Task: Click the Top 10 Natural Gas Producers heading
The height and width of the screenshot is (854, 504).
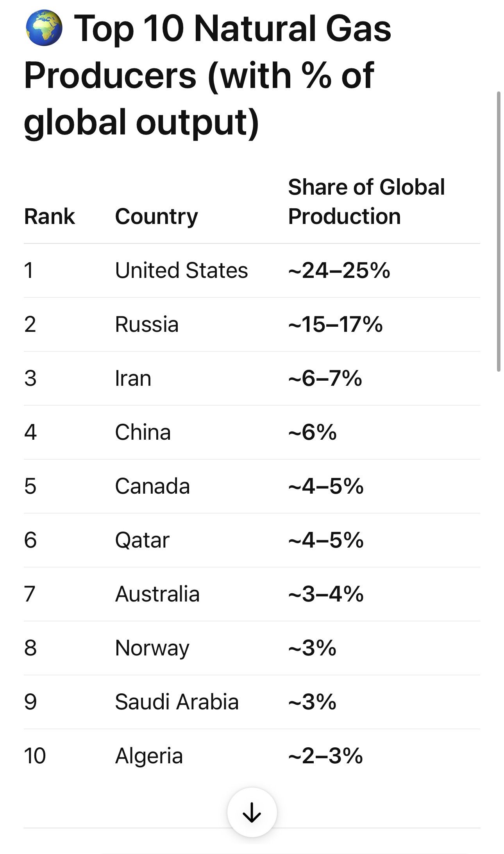Action: (x=207, y=74)
